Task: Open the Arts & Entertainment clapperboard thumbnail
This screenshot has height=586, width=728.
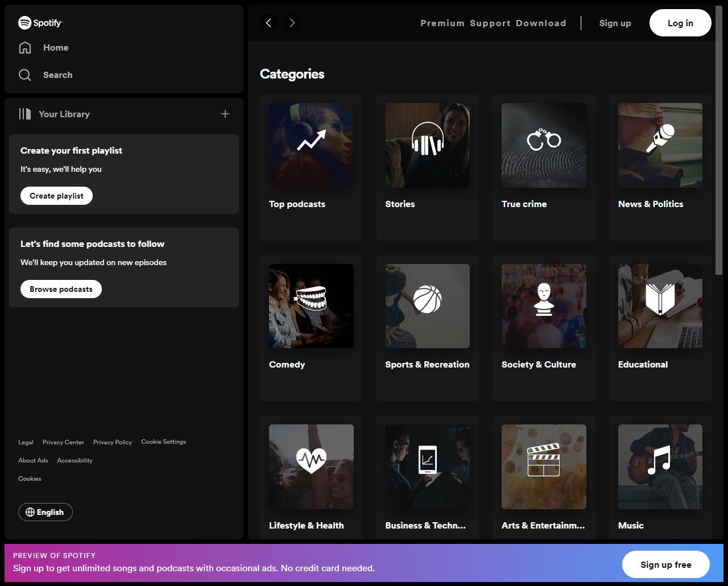Action: [x=544, y=467]
